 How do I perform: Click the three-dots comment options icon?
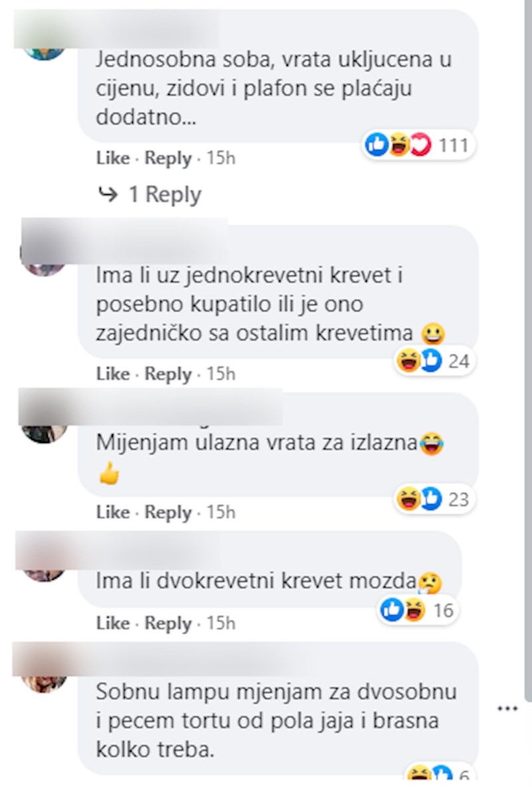(507, 708)
